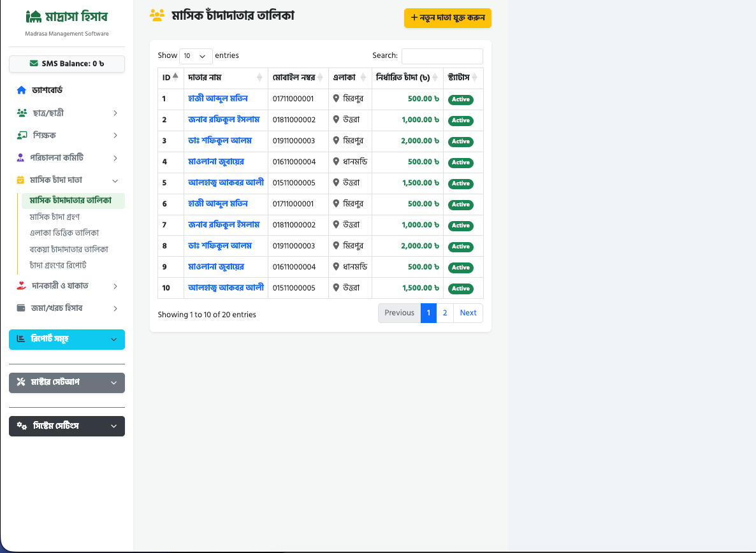Sort by নির্ধারিত চাঁদা column arrows
This screenshot has height=553, width=756.
(435, 78)
